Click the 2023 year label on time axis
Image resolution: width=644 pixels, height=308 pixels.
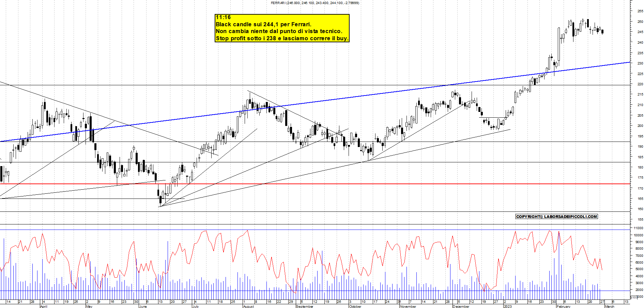pos(508,306)
